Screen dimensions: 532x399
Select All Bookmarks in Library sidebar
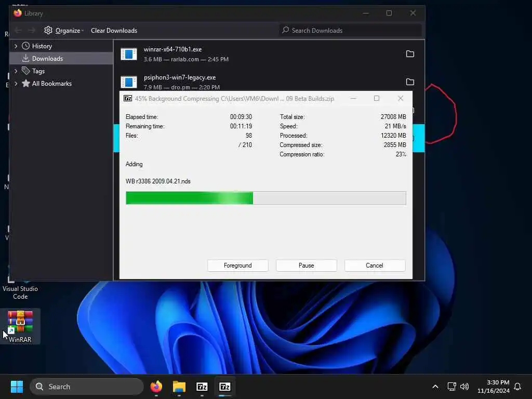click(x=61, y=83)
